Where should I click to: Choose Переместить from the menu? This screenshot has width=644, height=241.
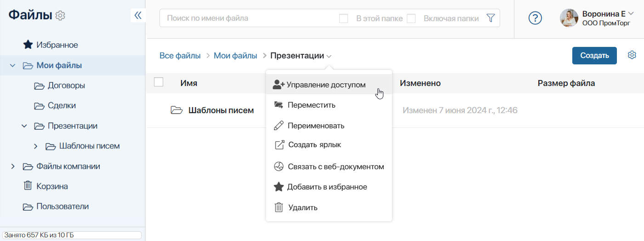click(329, 105)
